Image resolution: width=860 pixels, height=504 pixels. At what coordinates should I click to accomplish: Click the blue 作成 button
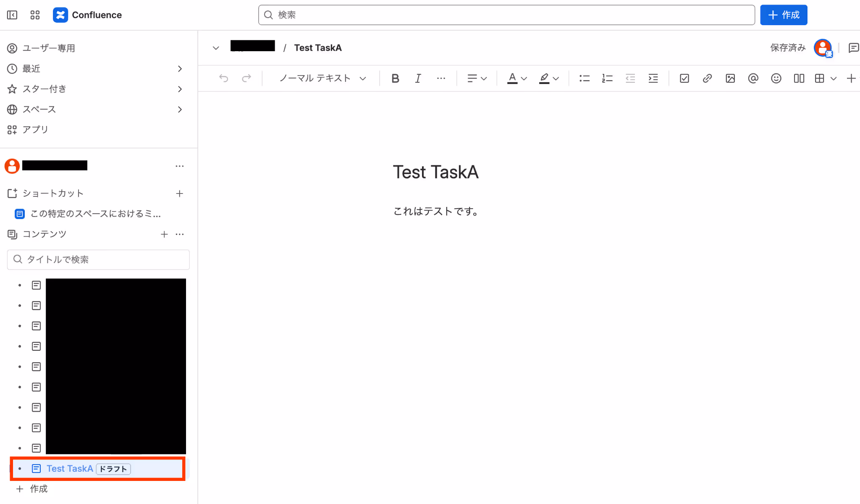[x=783, y=15]
